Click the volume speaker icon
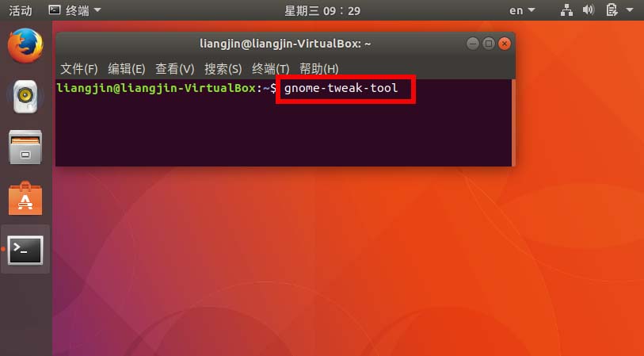The width and height of the screenshot is (644, 356). [588, 10]
